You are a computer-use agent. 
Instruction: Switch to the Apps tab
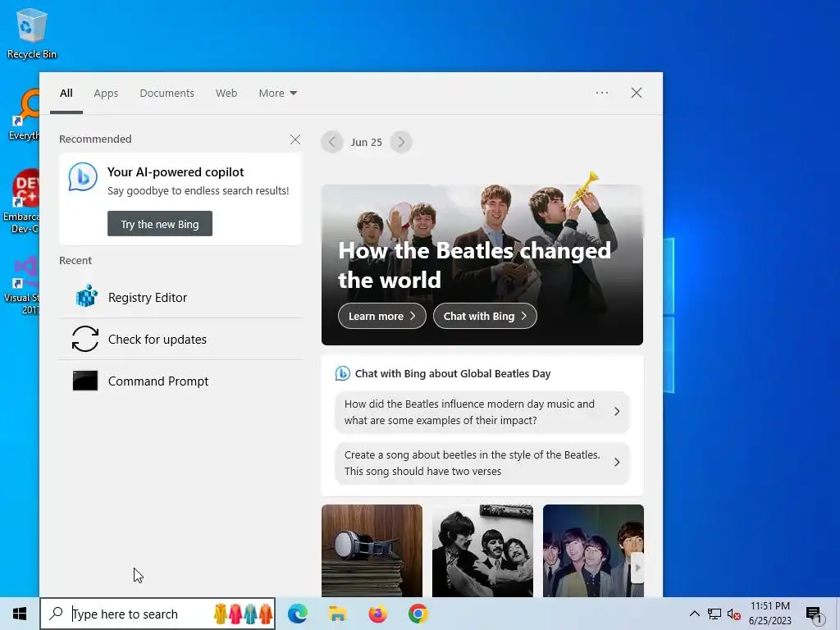coord(106,94)
